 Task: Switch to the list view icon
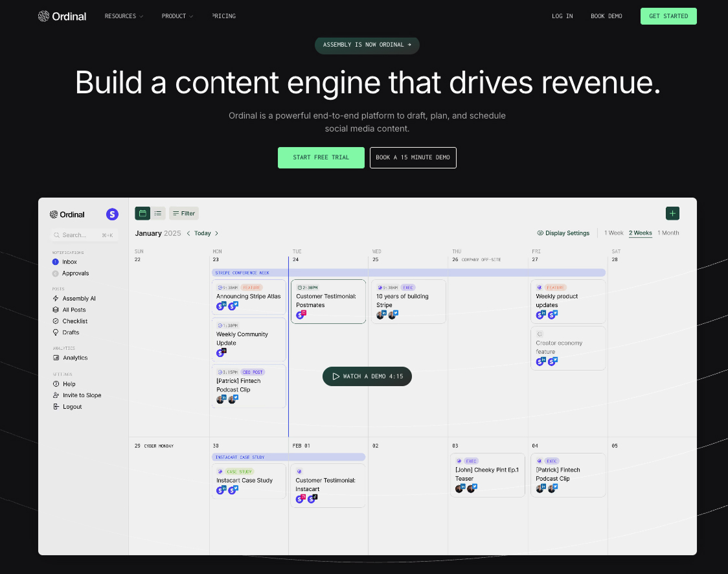(158, 213)
